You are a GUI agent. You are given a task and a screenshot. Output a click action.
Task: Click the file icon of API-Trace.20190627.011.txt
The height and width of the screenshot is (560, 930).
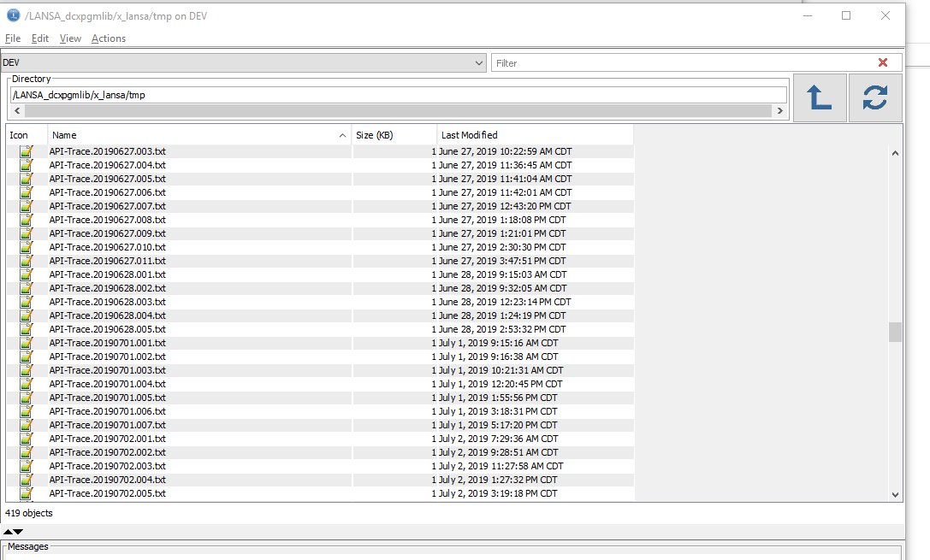(27, 260)
